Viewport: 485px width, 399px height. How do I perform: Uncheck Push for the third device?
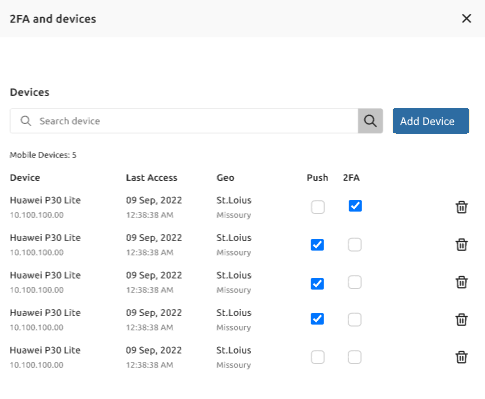point(317,284)
